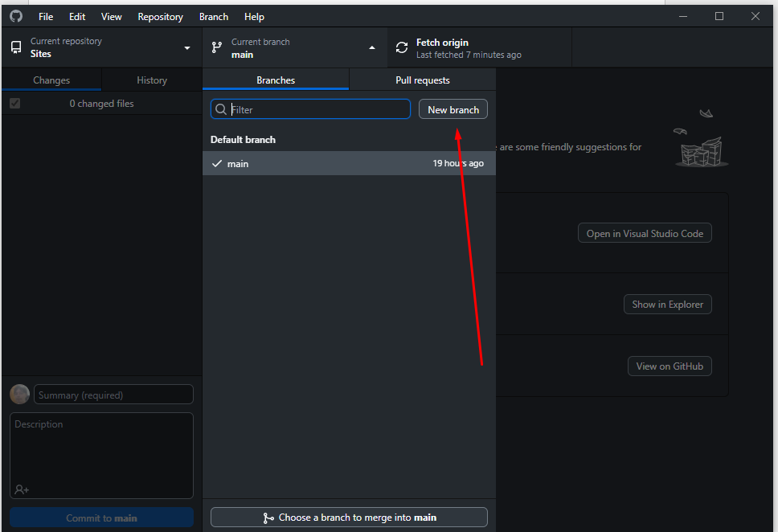Open the File menu

point(46,16)
